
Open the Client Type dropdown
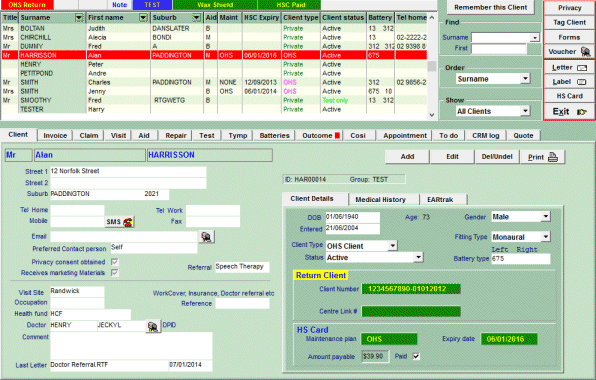pyautogui.click(x=392, y=246)
